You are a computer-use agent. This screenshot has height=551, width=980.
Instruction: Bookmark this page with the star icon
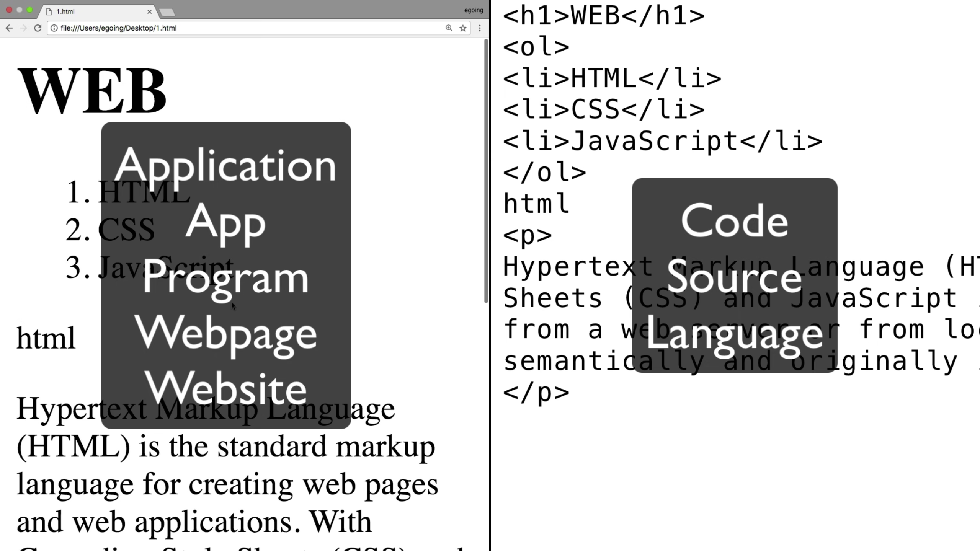pos(463,28)
